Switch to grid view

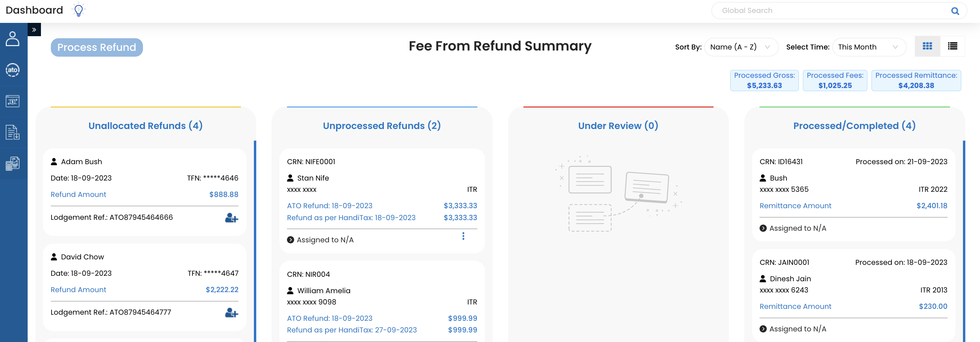click(x=927, y=46)
